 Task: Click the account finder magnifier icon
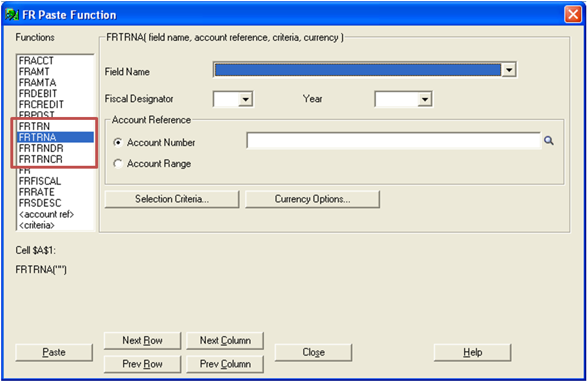548,141
